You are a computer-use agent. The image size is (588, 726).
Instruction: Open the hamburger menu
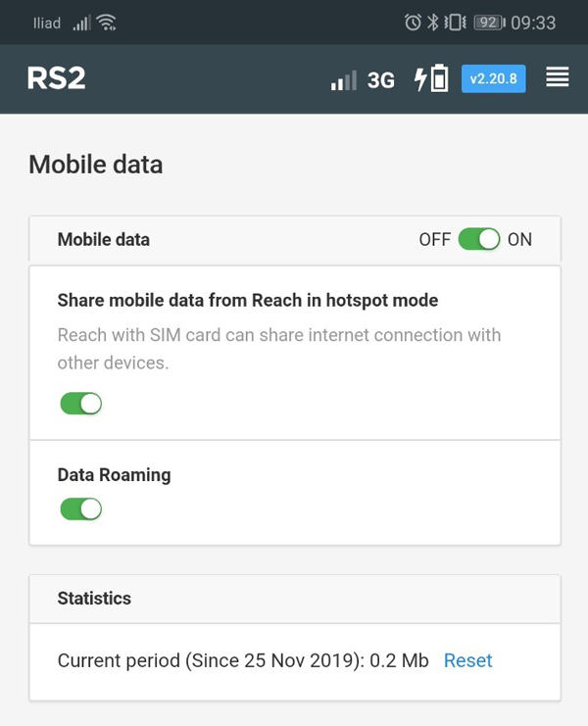point(557,78)
